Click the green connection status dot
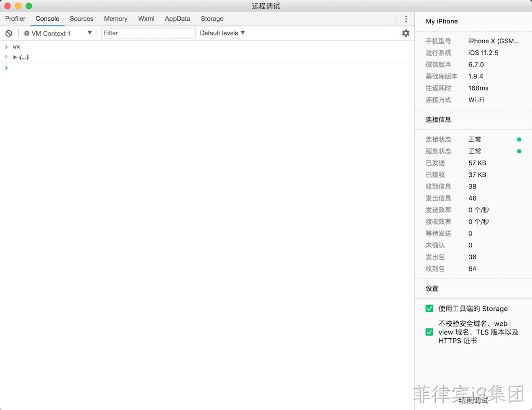 [x=519, y=139]
